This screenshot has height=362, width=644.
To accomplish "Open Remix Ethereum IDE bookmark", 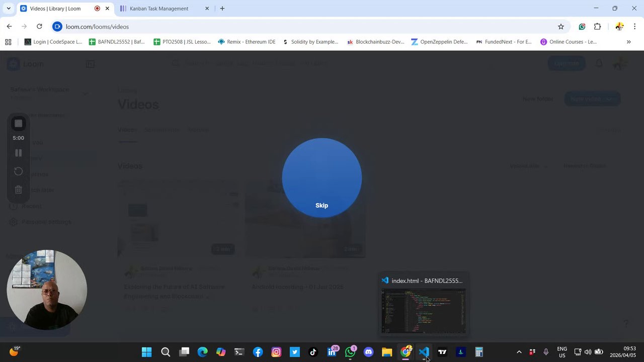I will coord(247,42).
